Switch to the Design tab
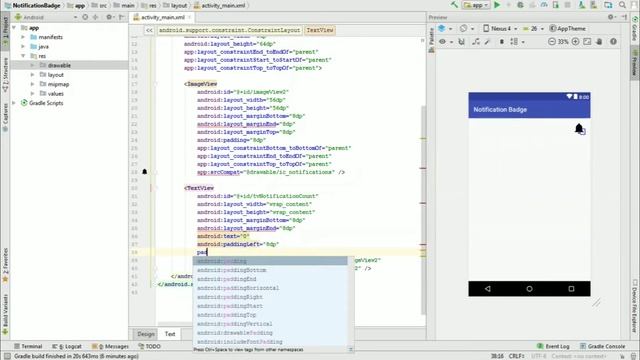Viewport: 640px width, 360px height. 146,334
